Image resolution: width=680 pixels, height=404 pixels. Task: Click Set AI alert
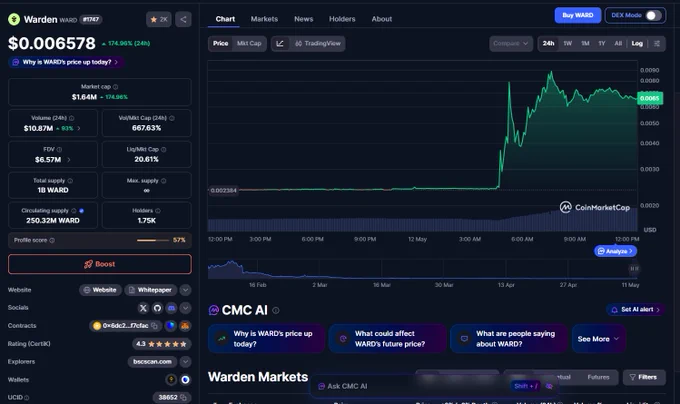pyautogui.click(x=636, y=310)
